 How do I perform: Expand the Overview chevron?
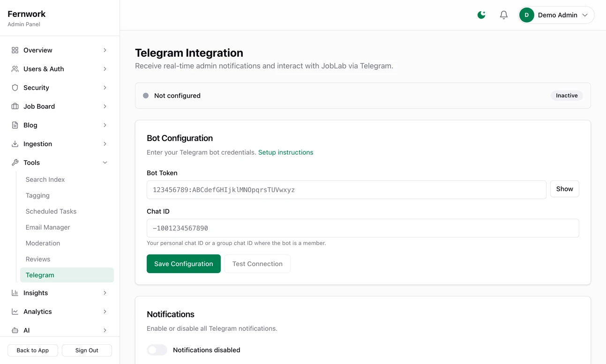point(105,50)
